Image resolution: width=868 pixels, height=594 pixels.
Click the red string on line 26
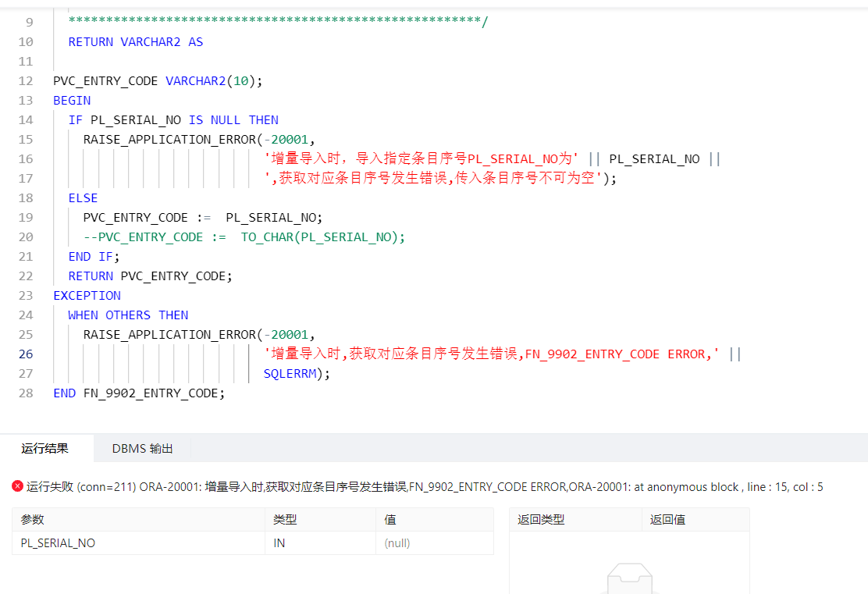(x=492, y=354)
